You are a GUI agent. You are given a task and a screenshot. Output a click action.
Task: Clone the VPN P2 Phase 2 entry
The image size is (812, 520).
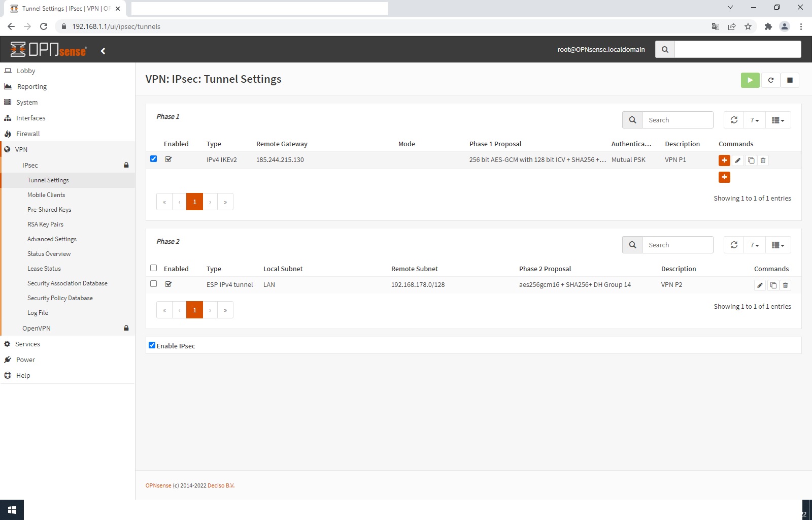coord(773,285)
